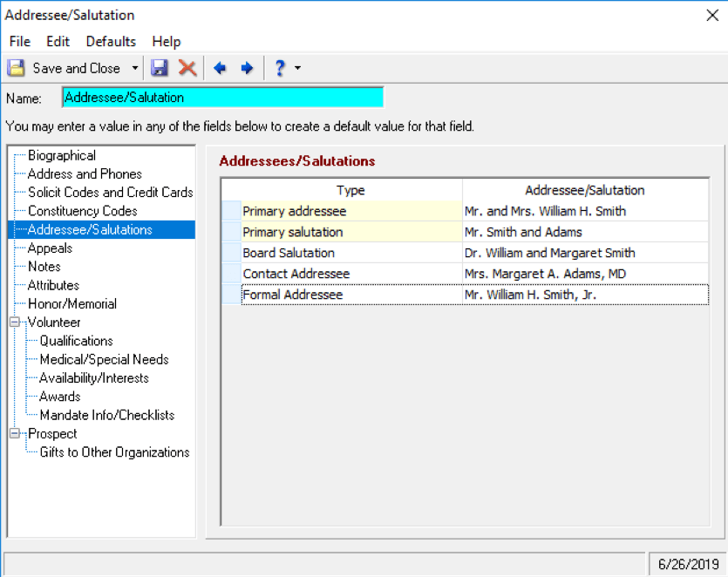Go to previous record with left arrow
The height and width of the screenshot is (577, 728).
[220, 68]
